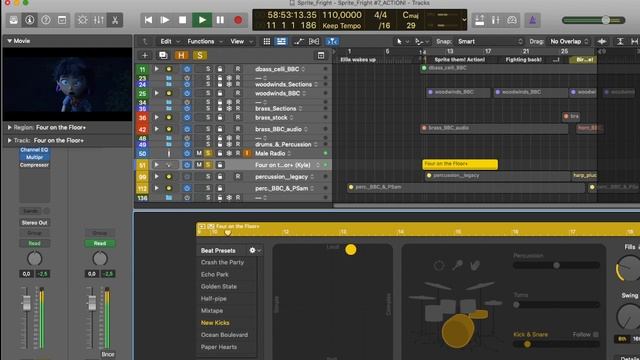The height and width of the screenshot is (360, 640).
Task: Open Channel EQ plugin slot
Action: tap(34, 150)
